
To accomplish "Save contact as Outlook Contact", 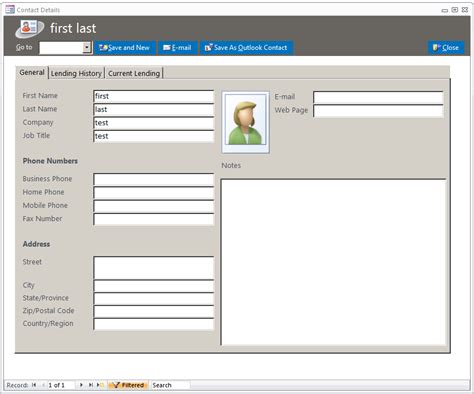I will point(247,48).
